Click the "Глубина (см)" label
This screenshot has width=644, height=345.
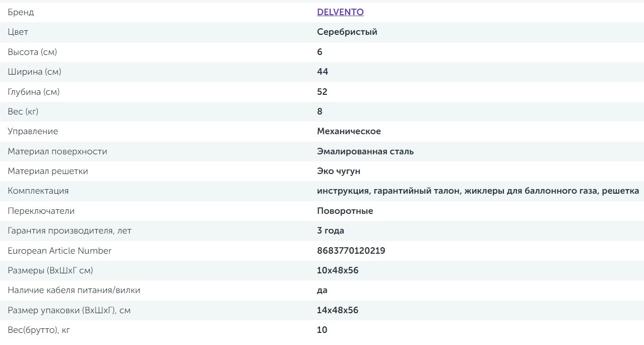[x=34, y=92]
